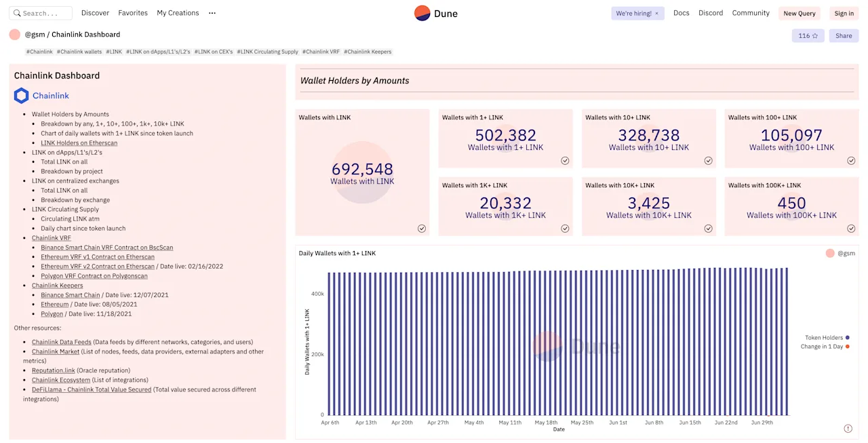Viewport: 868px width, 443px height.
Task: Open the Favorites menu item
Action: pos(133,13)
